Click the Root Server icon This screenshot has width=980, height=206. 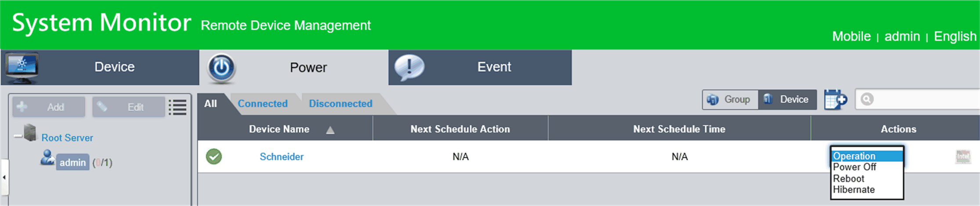click(x=30, y=133)
